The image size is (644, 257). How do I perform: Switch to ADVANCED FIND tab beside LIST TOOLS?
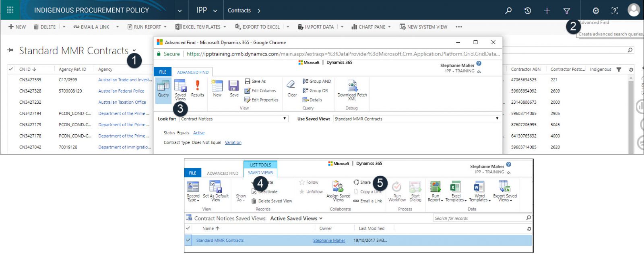pyautogui.click(x=223, y=173)
